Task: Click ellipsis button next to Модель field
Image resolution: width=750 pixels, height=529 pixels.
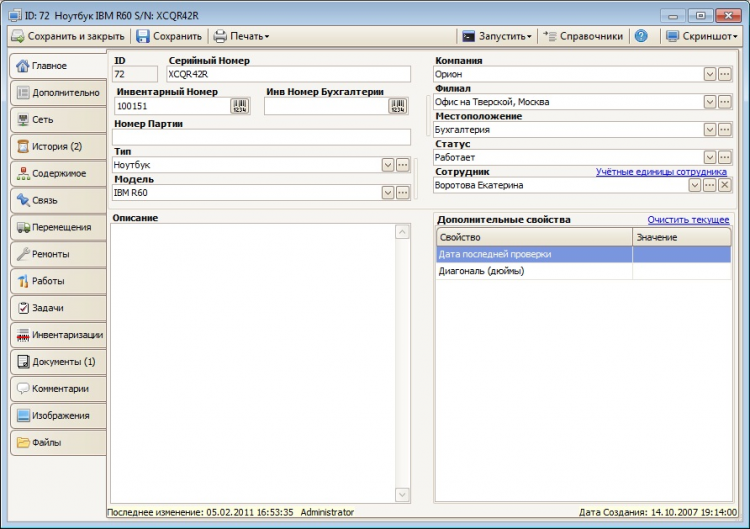Action: (403, 193)
